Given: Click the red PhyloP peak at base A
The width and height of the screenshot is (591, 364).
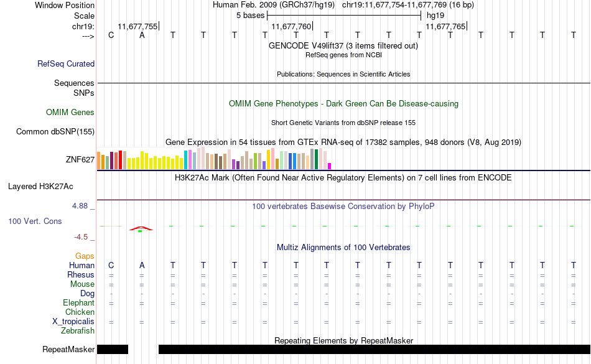Looking at the screenshot, I should click(141, 228).
